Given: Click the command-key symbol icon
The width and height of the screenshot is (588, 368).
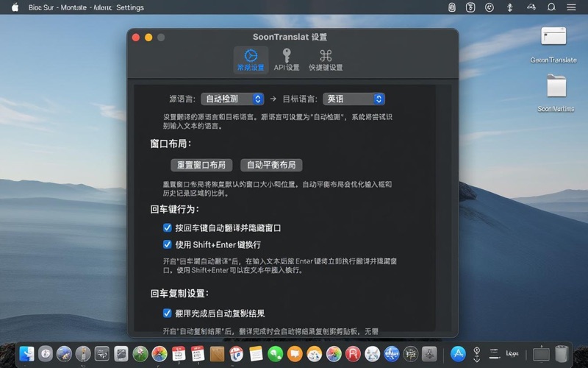Looking at the screenshot, I should point(326,56).
